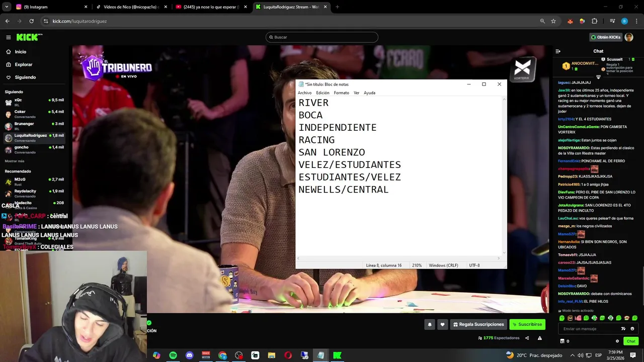644x362 pixels.
Task: Reload the Kick page
Action: tap(31, 21)
